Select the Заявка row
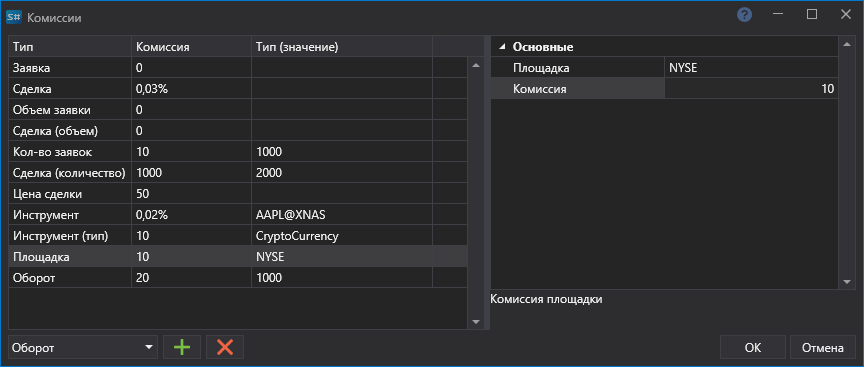 [238, 68]
